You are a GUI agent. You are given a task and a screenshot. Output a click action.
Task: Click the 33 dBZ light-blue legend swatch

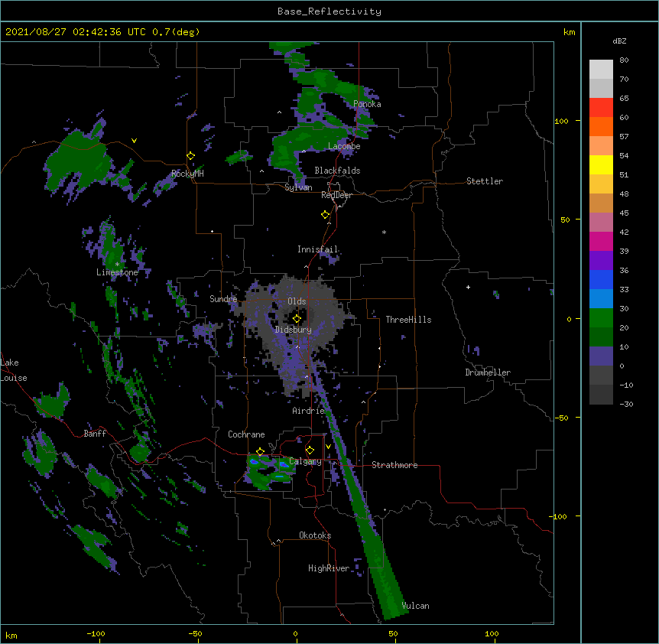click(x=601, y=298)
